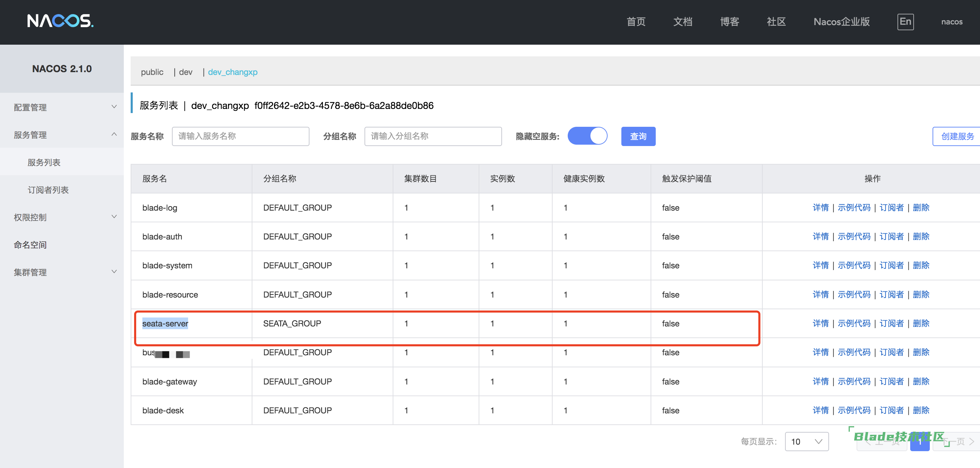
Task: Open the nacos user menu
Action: (951, 22)
